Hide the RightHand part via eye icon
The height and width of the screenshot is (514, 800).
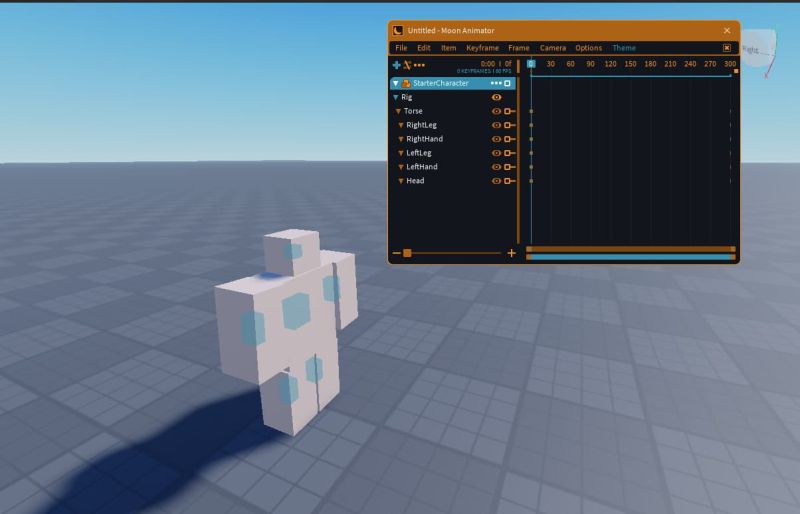coord(496,139)
